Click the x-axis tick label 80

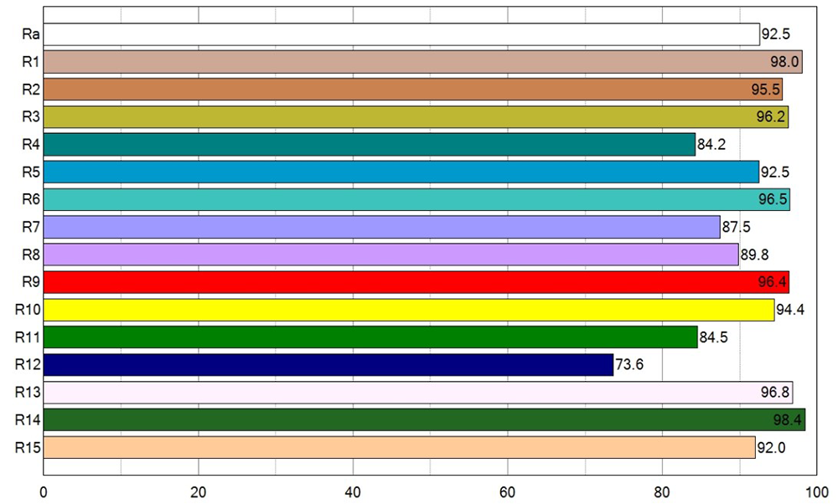[x=662, y=492]
